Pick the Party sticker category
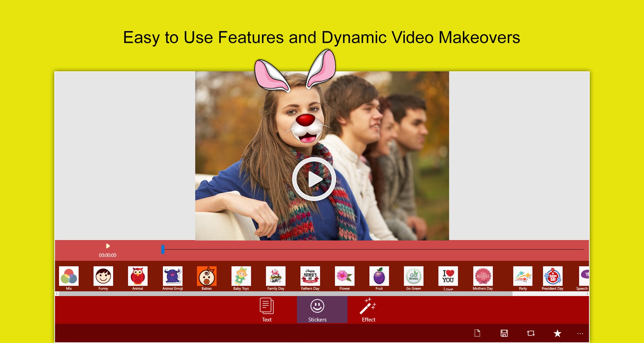Viewport: 644px width, 343px height. [x=523, y=278]
